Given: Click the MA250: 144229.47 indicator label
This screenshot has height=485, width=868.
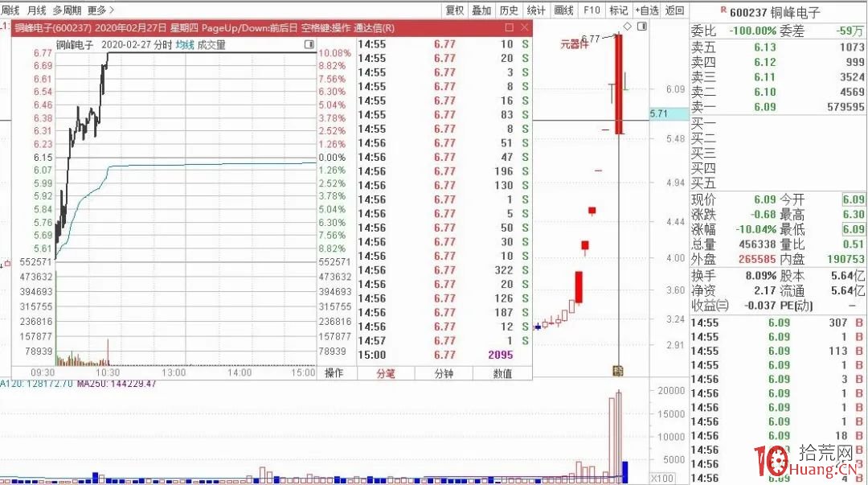Looking at the screenshot, I should 117,384.
